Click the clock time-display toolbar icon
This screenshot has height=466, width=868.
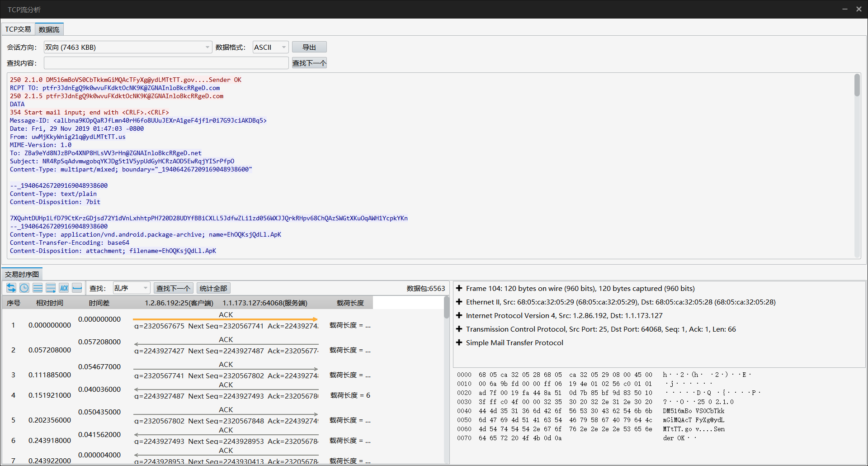tap(24, 288)
